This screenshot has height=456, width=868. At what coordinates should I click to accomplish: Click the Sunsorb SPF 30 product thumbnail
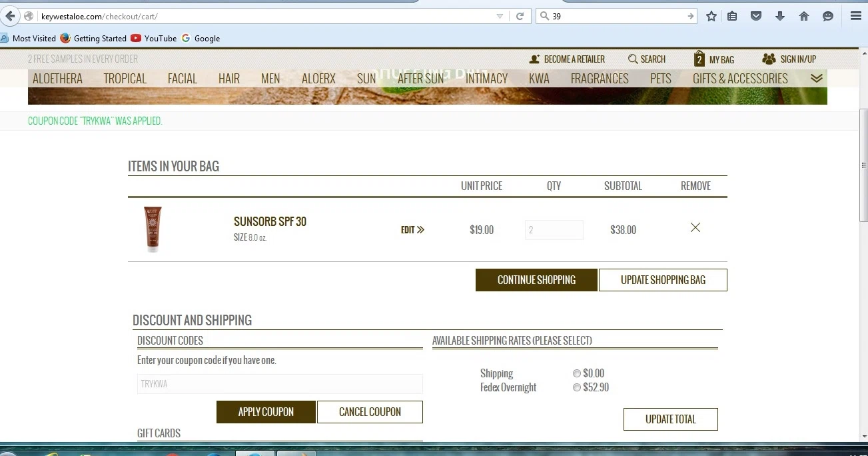click(x=153, y=229)
